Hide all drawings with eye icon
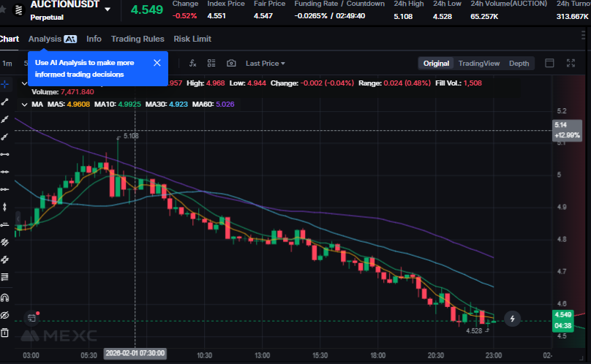This screenshot has width=591, height=364. click(5, 315)
